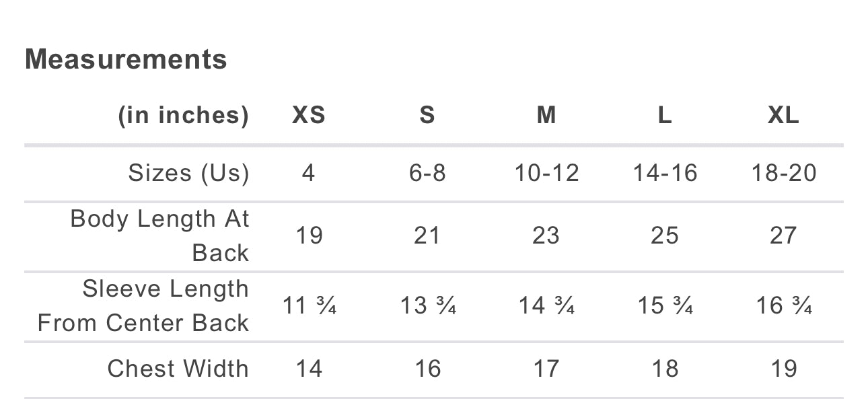
Task: Click US size 6-8 cell
Action: [x=427, y=174]
